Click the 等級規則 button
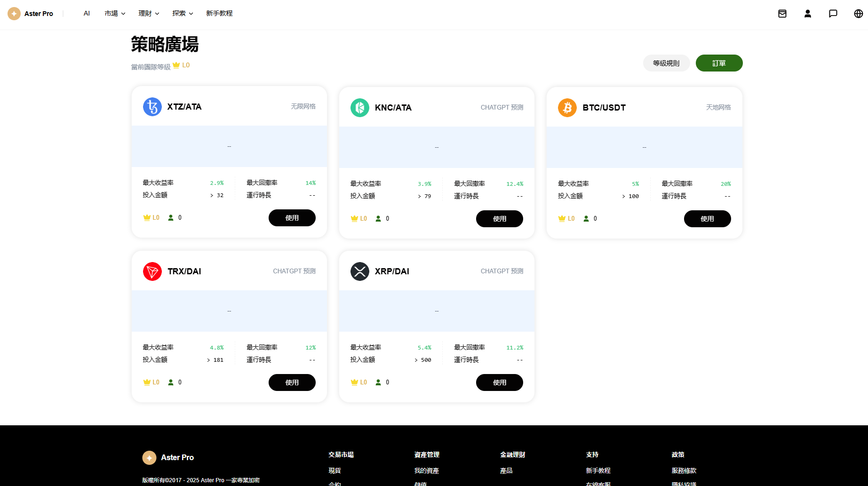This screenshot has height=486, width=868. (666, 63)
